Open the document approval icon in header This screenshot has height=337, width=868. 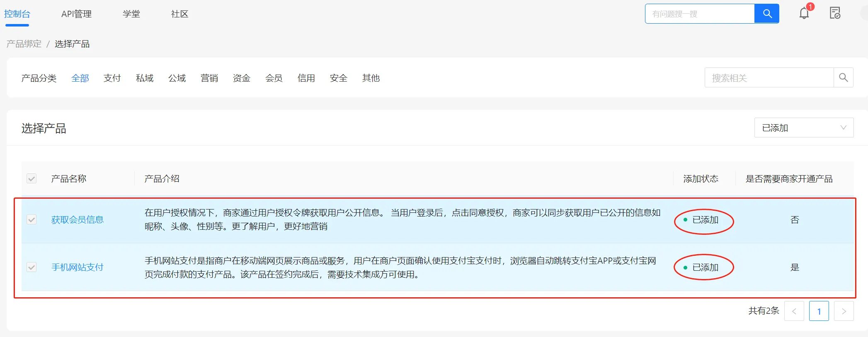(835, 14)
